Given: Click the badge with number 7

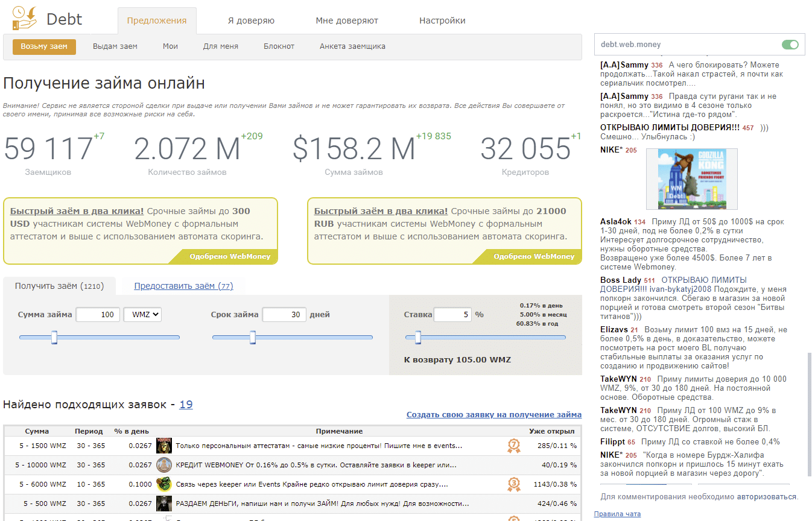Looking at the screenshot, I should (x=513, y=446).
